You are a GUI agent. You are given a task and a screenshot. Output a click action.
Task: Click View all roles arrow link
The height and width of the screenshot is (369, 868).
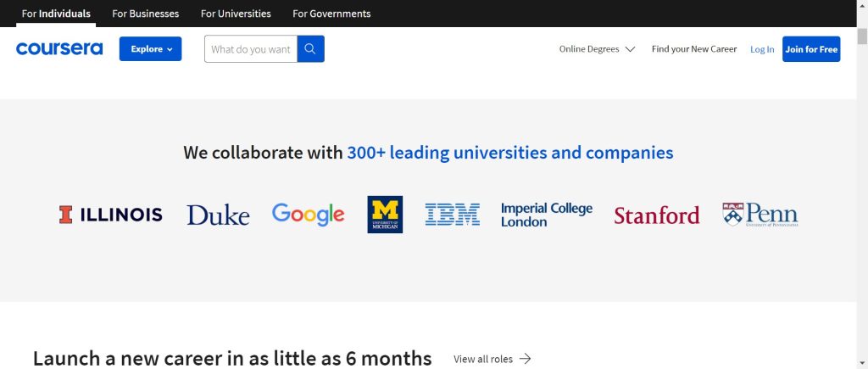(492, 359)
